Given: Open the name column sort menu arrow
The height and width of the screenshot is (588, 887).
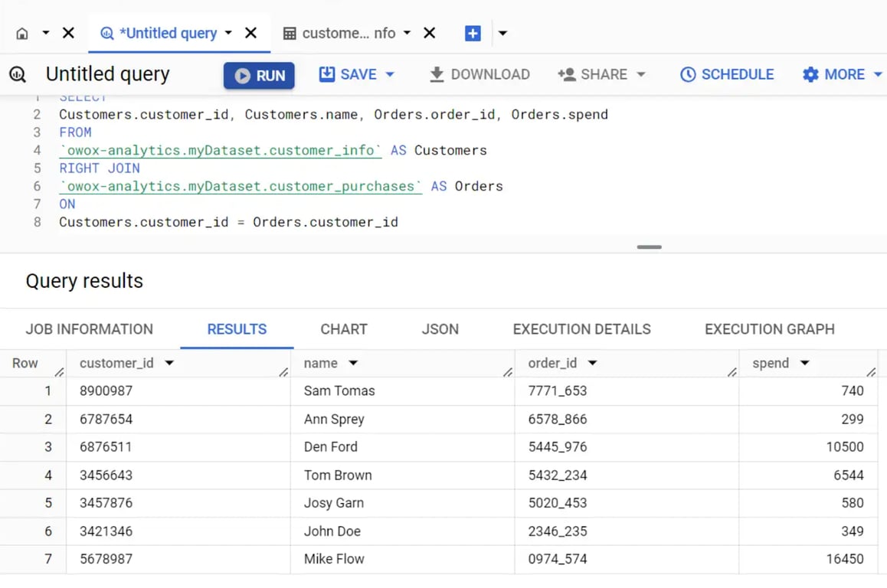Looking at the screenshot, I should (353, 363).
